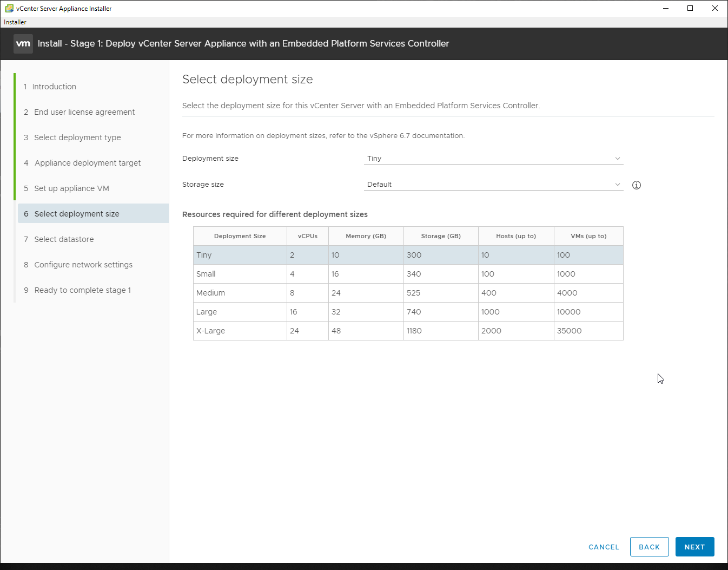Click the storage size info icon
The width and height of the screenshot is (728, 570).
click(x=637, y=185)
